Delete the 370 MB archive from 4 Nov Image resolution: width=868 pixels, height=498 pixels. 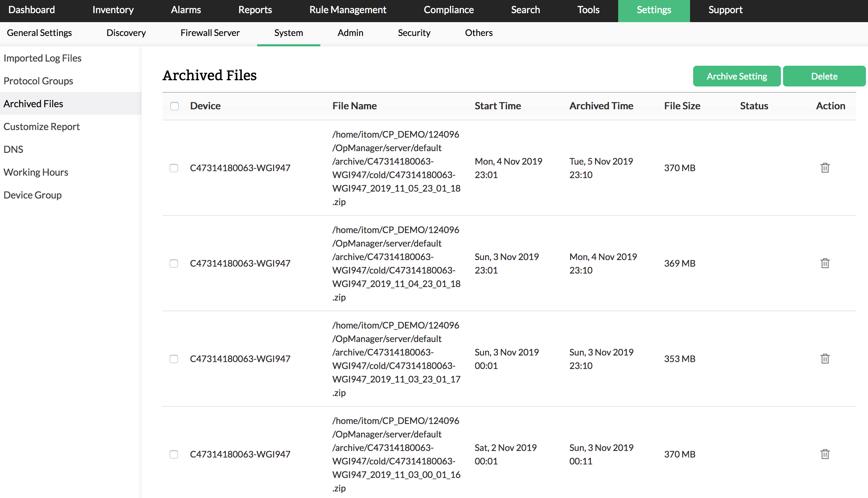(825, 168)
